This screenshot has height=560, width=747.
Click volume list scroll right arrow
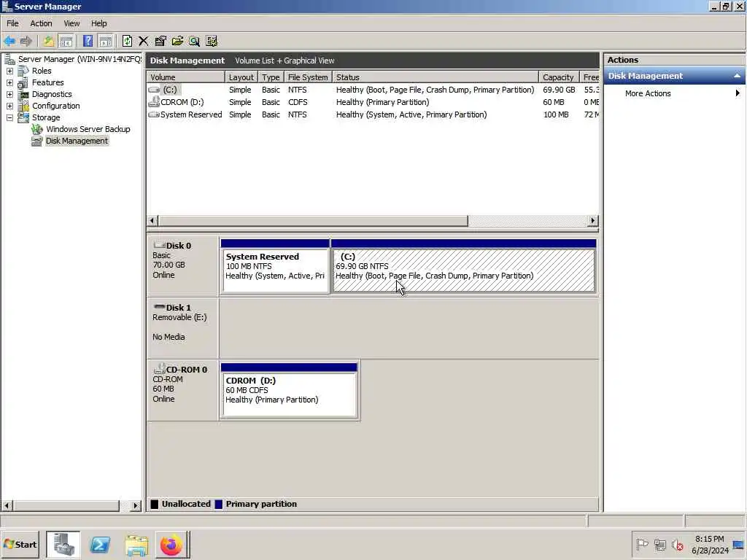point(592,220)
